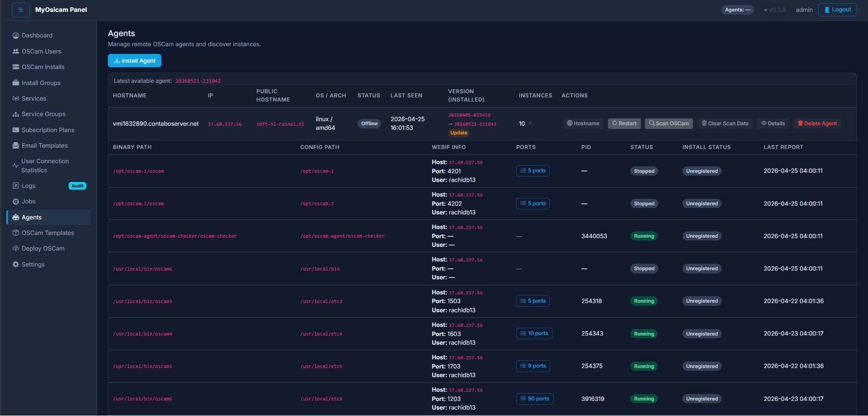Click the Deploy OSCam rocket icon

[x=16, y=249]
